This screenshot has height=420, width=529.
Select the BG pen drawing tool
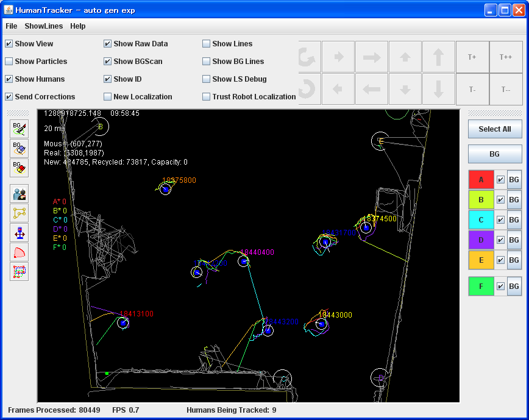click(19, 129)
